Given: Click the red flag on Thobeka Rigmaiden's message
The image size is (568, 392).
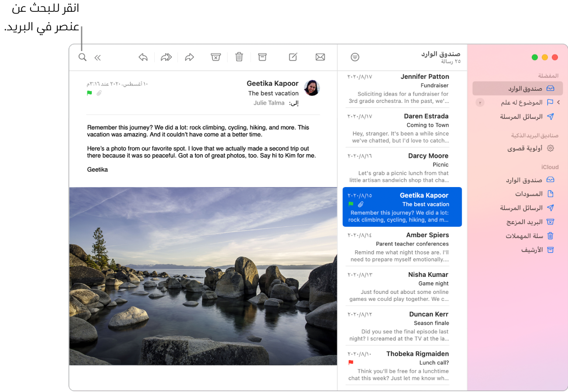Looking at the screenshot, I should [x=351, y=362].
